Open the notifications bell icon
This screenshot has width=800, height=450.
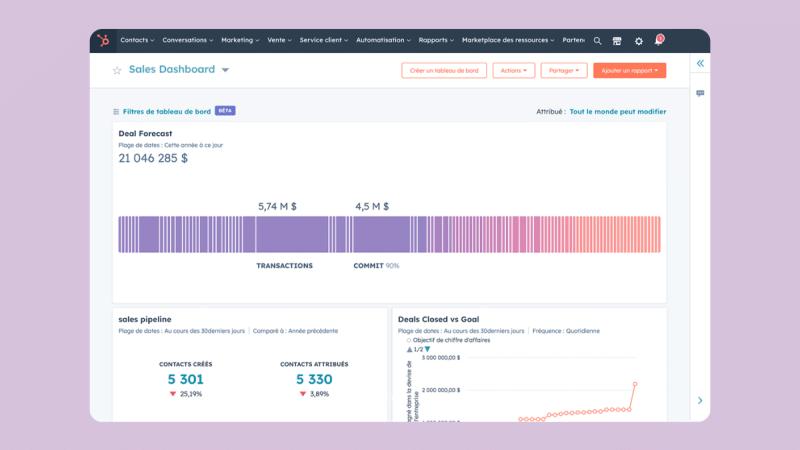pyautogui.click(x=659, y=40)
